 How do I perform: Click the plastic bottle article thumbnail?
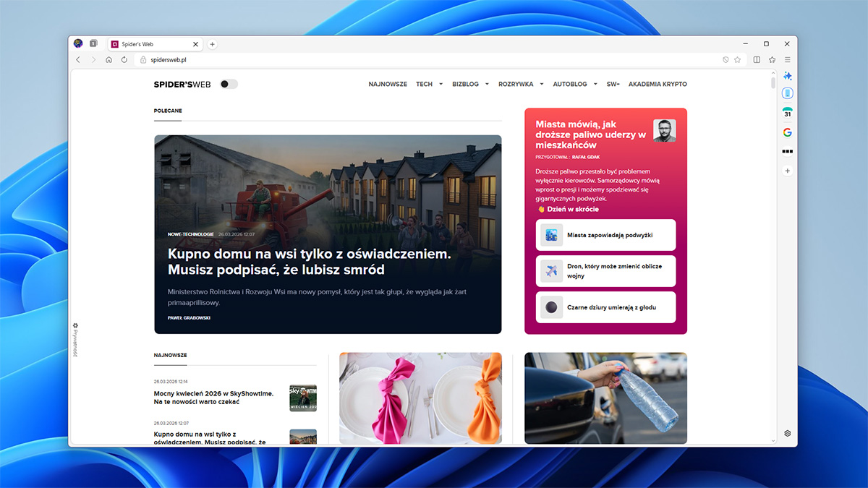click(605, 398)
